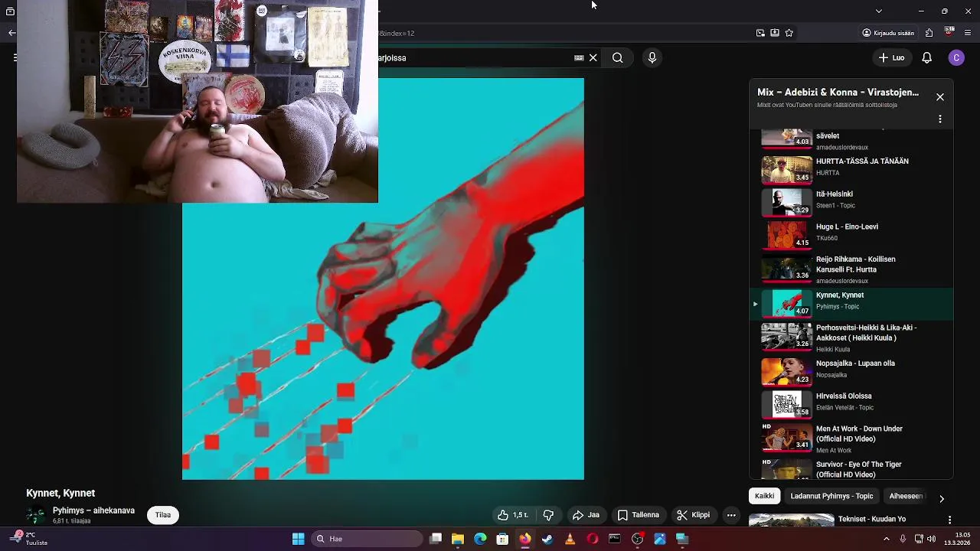This screenshot has width=980, height=551.
Task: Click the YouTube search magnifier icon
Action: pyautogui.click(x=617, y=57)
